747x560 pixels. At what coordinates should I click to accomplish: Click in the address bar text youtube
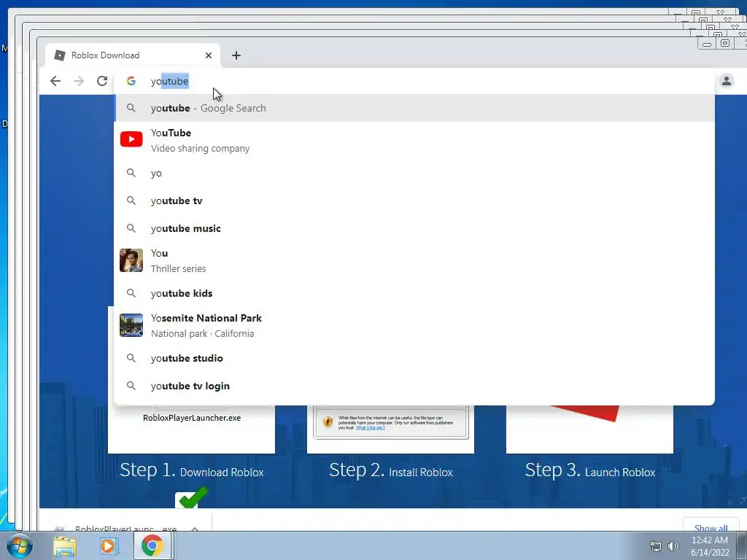(x=169, y=81)
